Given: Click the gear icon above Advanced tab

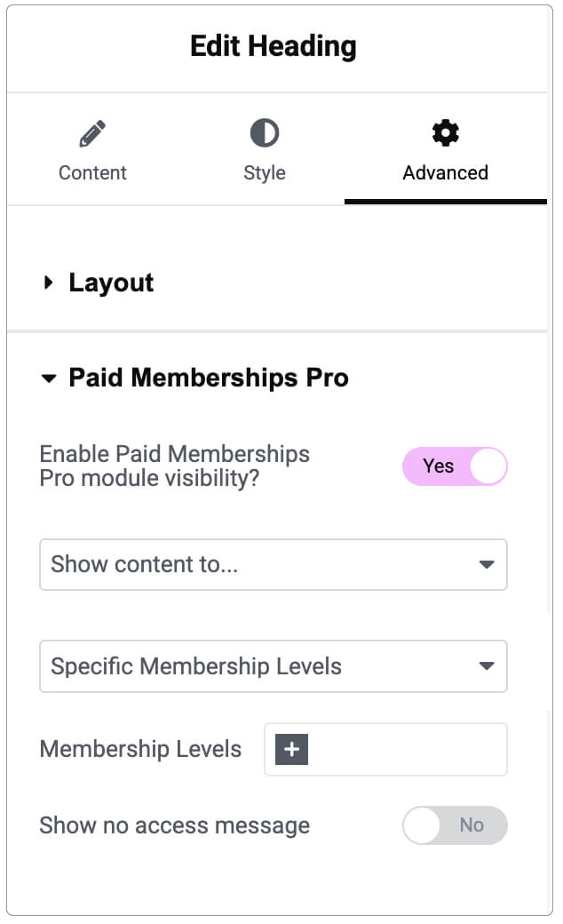Looking at the screenshot, I should 444,132.
